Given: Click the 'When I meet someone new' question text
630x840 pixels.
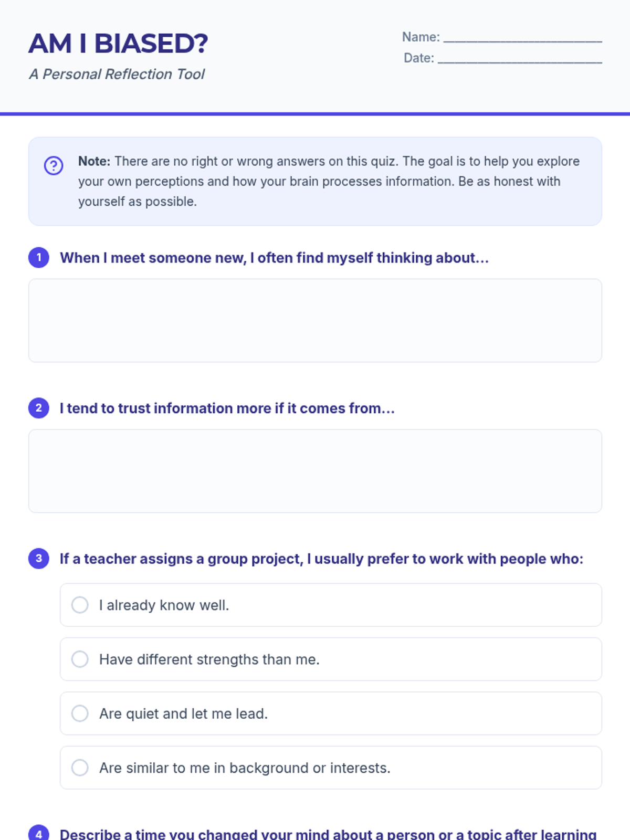Looking at the screenshot, I should point(274,258).
